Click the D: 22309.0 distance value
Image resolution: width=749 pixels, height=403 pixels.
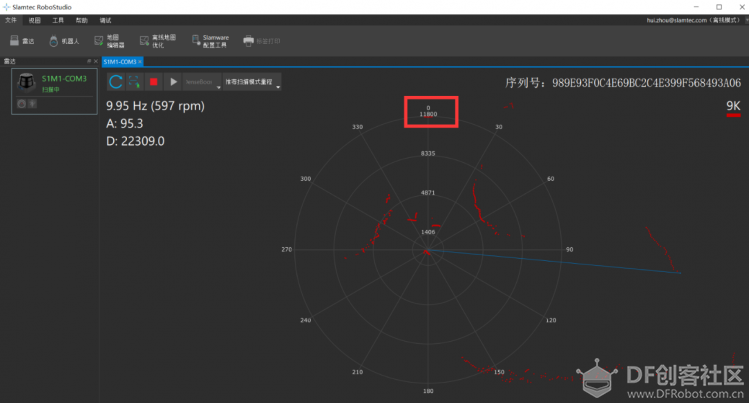135,141
